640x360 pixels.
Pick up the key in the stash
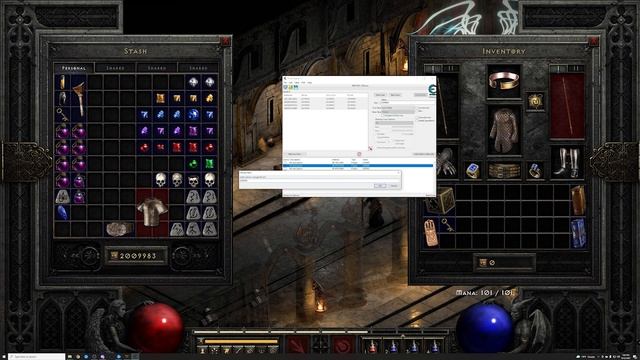(62, 114)
